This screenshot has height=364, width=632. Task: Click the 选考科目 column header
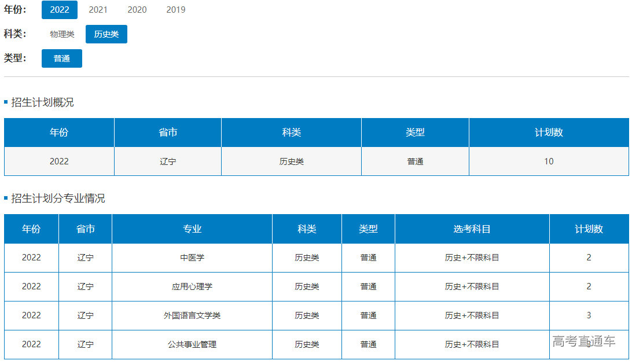point(472,229)
